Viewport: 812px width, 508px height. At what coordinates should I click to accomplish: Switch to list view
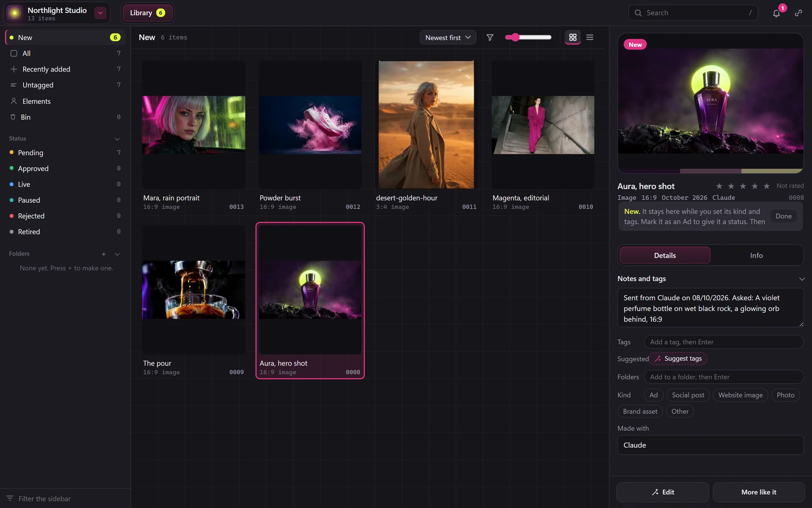(x=590, y=38)
